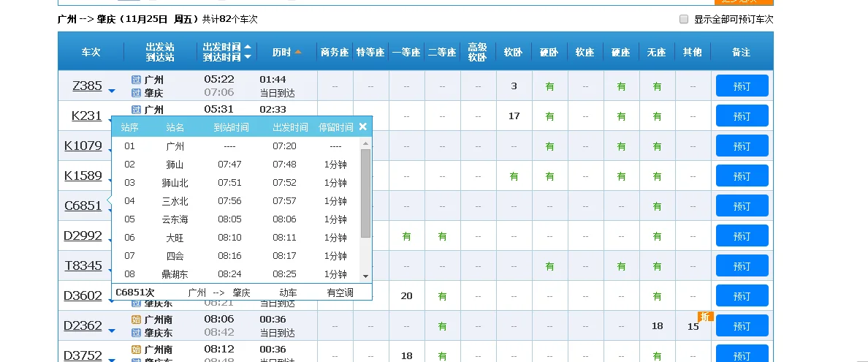This screenshot has height=362, width=868.
Task: Book train K1079 with 预订 button
Action: [742, 146]
